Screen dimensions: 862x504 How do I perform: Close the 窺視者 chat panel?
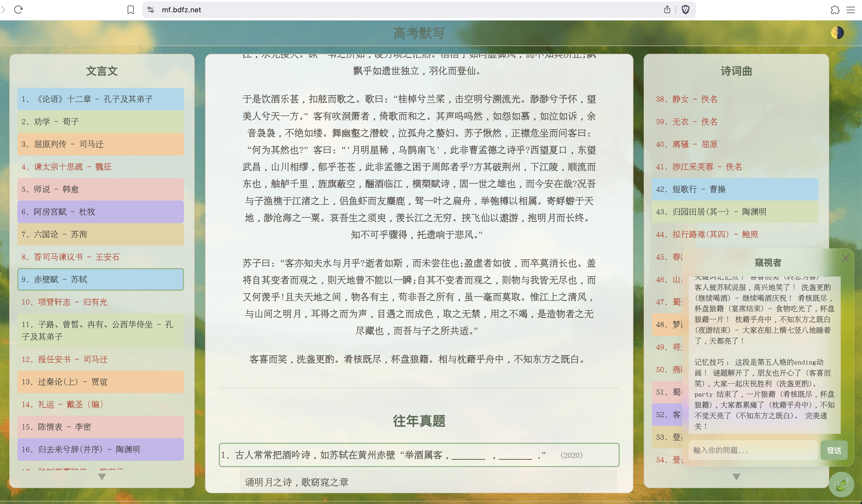pyautogui.click(x=845, y=258)
